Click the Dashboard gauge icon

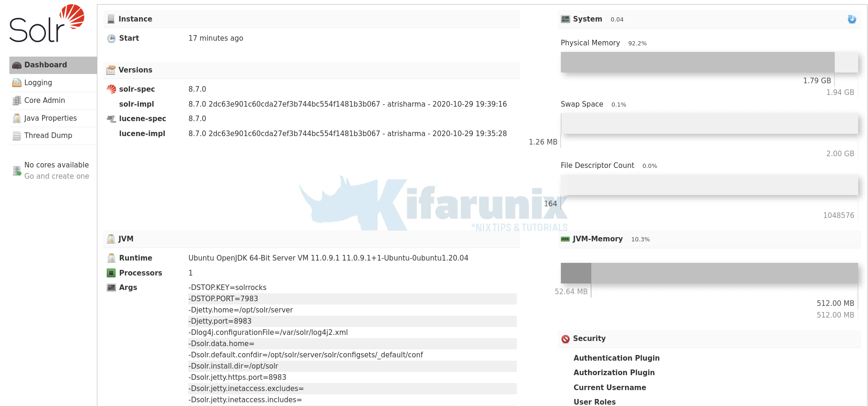[17, 65]
